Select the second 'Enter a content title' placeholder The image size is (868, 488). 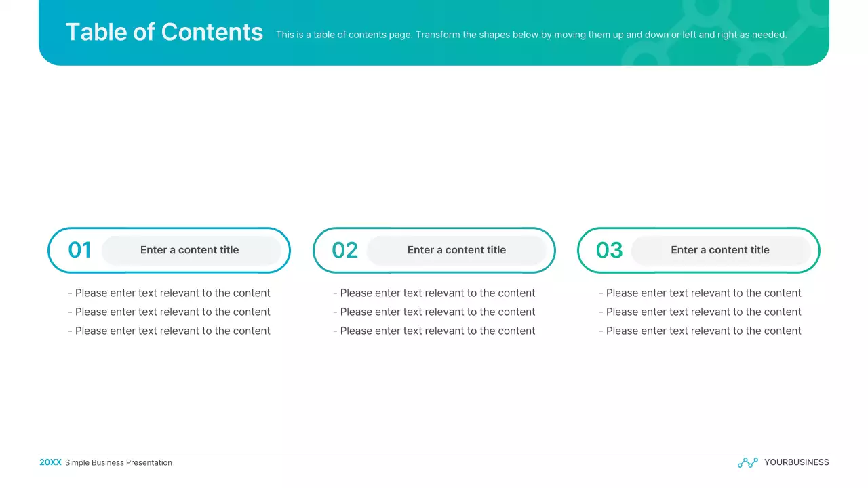456,250
